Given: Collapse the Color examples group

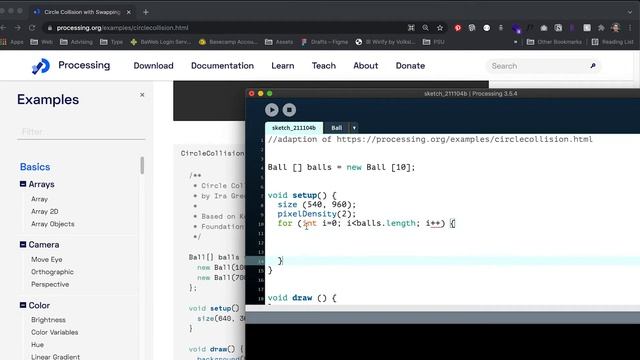Looking at the screenshot, I should point(23,305).
